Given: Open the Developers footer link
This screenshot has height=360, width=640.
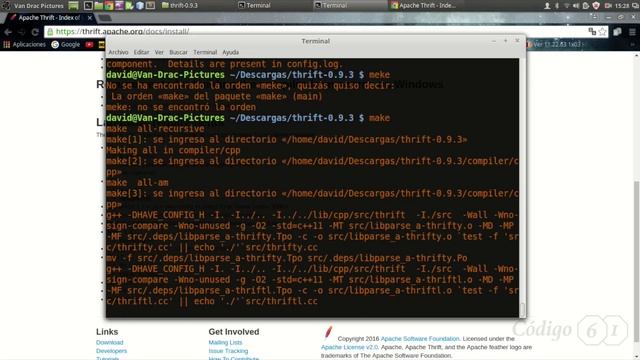Looking at the screenshot, I should (111, 351).
